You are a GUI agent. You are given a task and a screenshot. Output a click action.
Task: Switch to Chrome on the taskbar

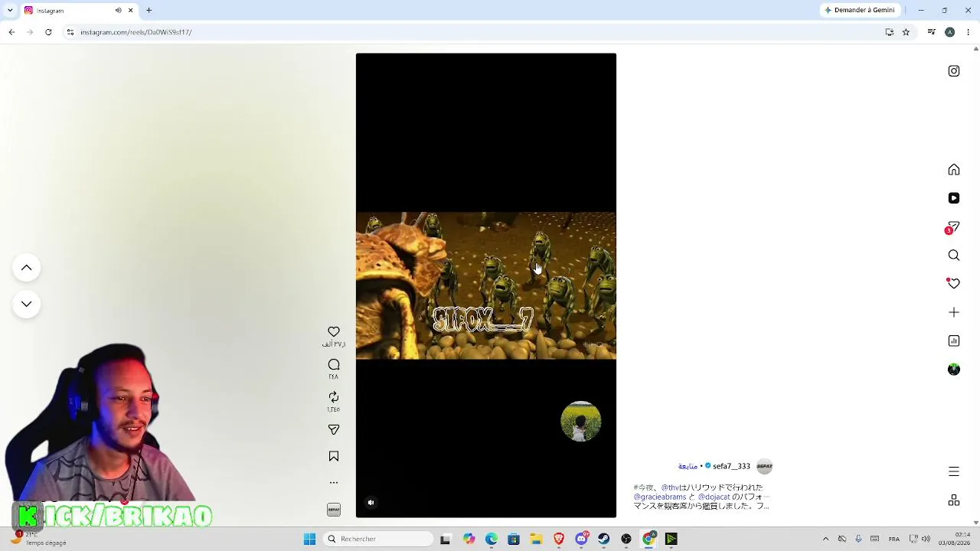click(648, 539)
